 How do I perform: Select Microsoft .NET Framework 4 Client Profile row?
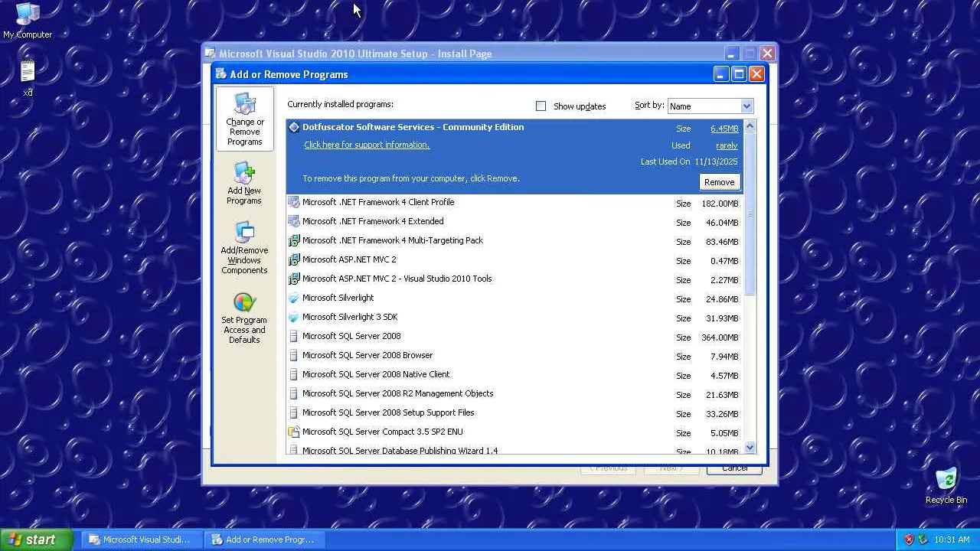514,203
